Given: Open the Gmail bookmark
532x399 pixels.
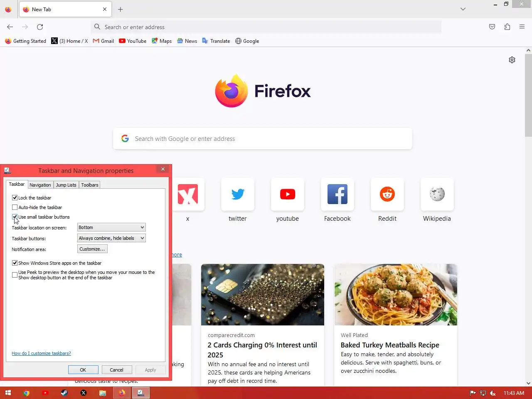Looking at the screenshot, I should click(x=103, y=41).
